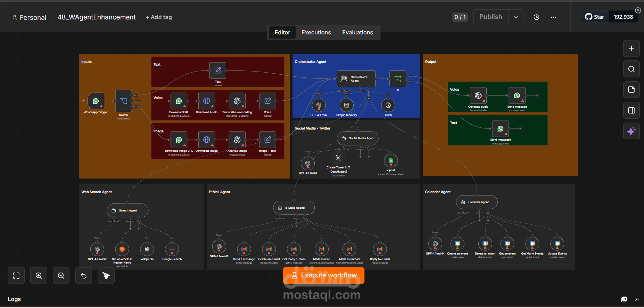This screenshot has height=308, width=644.
Task: Switch to the Evaluations tab
Action: pyautogui.click(x=358, y=32)
